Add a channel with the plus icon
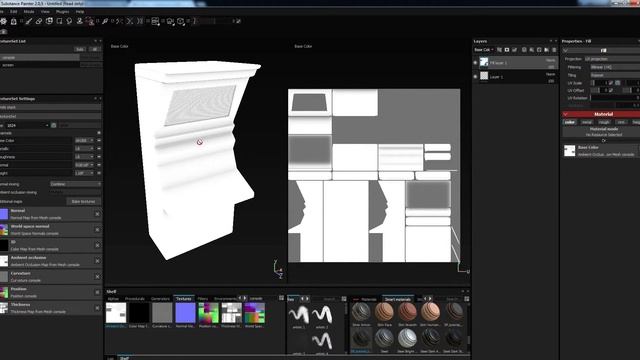The image size is (640, 360). 99,133
